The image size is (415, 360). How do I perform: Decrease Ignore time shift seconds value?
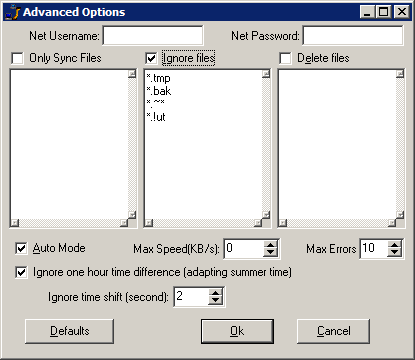point(216,300)
